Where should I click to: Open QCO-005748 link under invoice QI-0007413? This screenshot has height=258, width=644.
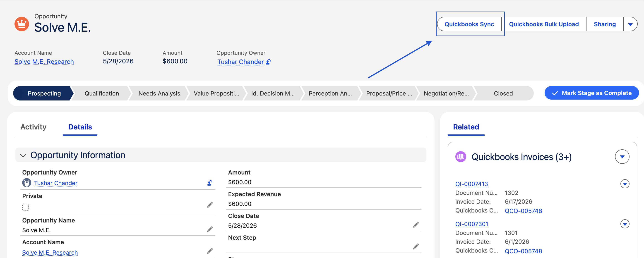523,211
